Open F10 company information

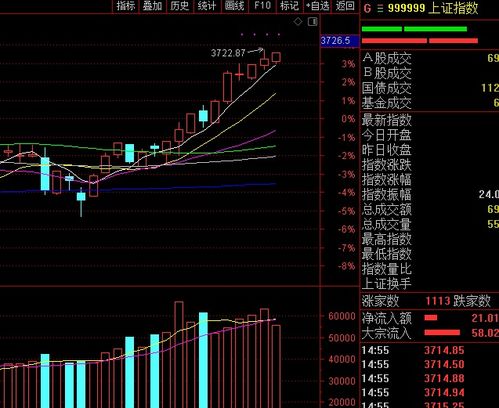point(262,6)
